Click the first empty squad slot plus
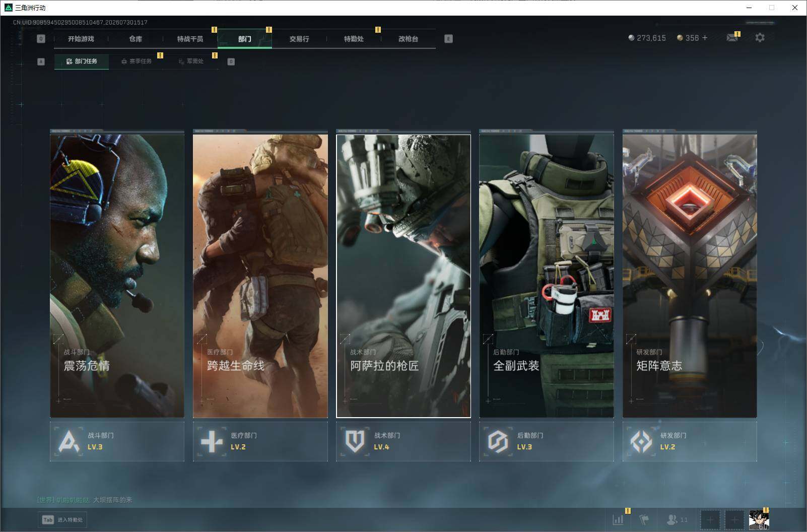The height and width of the screenshot is (532, 807). click(710, 519)
